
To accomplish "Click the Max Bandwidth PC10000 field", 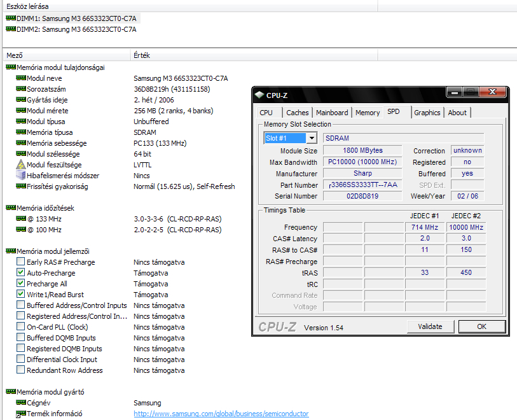I will 362,162.
